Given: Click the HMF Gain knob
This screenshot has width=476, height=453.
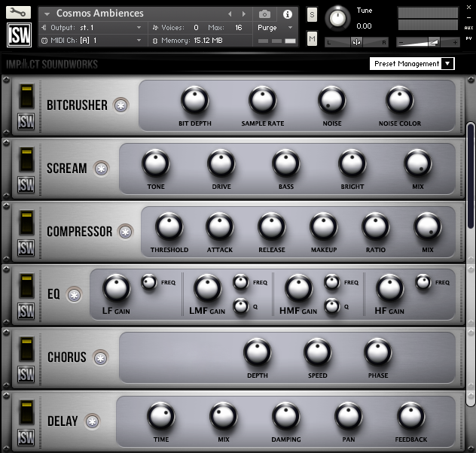Looking at the screenshot, I should (x=299, y=288).
